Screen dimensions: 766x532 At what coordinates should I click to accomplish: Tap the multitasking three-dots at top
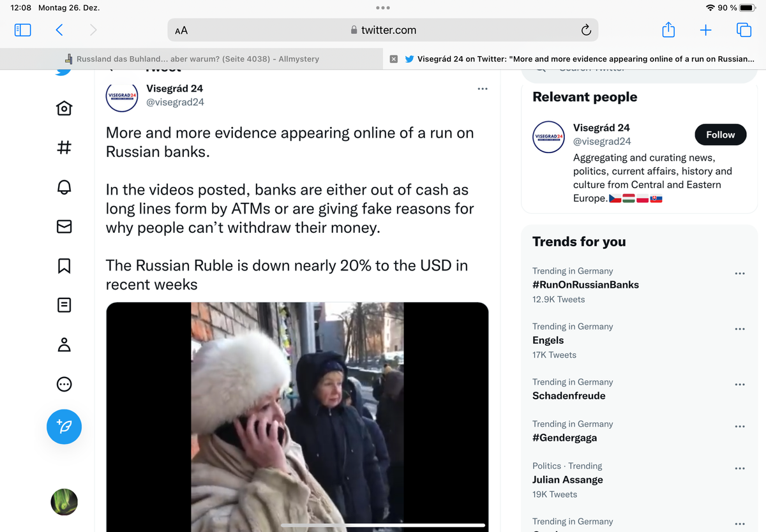tap(383, 8)
